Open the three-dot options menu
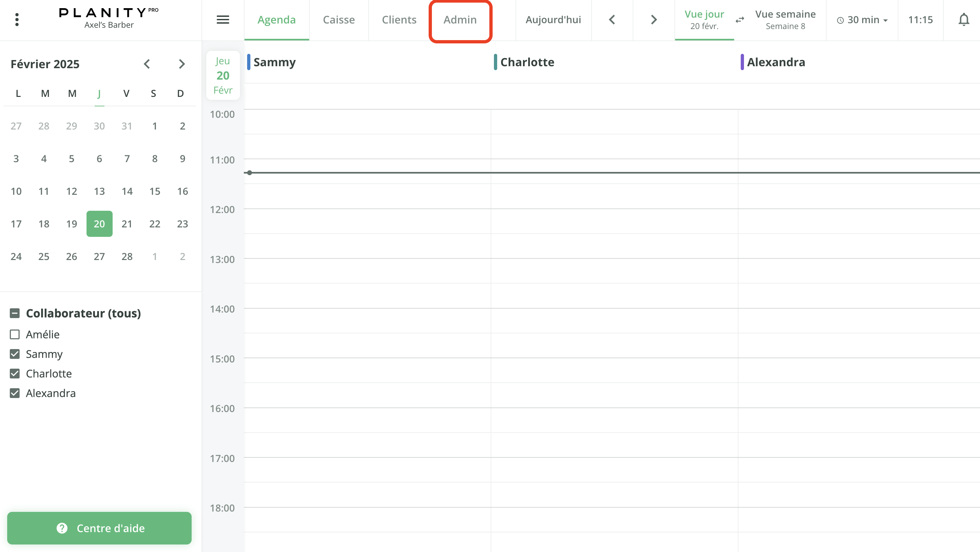The height and width of the screenshot is (552, 980). pyautogui.click(x=17, y=19)
